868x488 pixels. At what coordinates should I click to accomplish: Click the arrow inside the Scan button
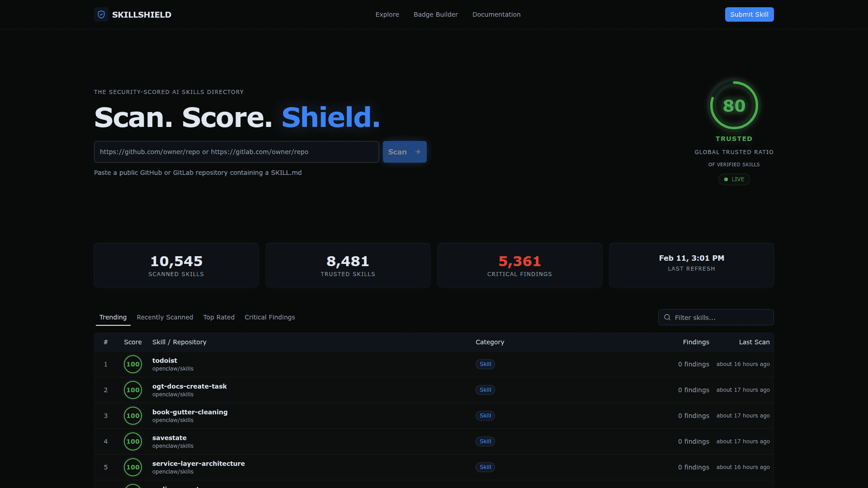tap(417, 152)
